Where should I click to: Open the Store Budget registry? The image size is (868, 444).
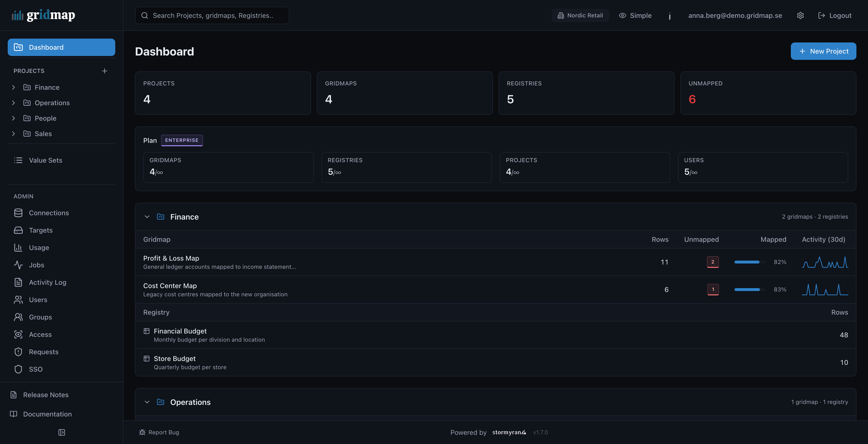tap(175, 358)
